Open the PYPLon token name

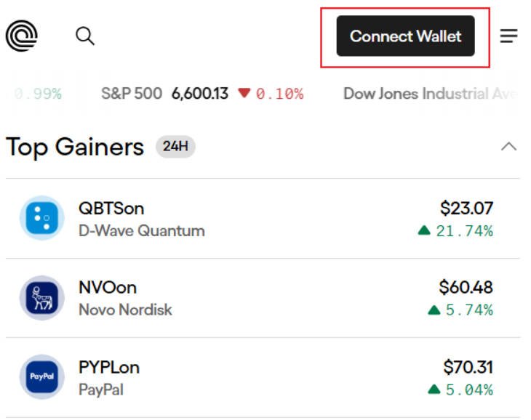coord(109,367)
